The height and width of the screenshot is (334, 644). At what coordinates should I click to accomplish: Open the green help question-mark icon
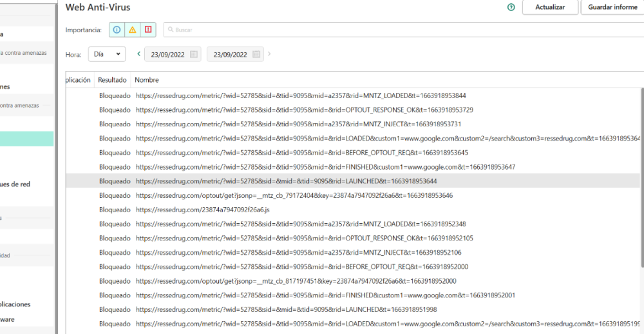click(511, 7)
